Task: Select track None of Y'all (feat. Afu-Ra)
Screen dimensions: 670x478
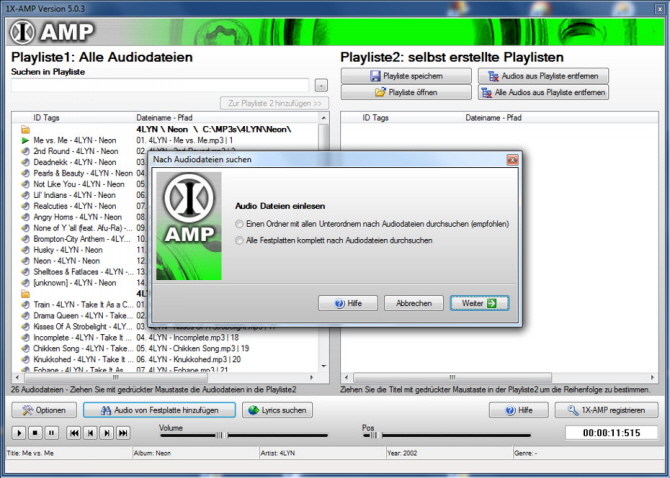Action: (x=83, y=228)
